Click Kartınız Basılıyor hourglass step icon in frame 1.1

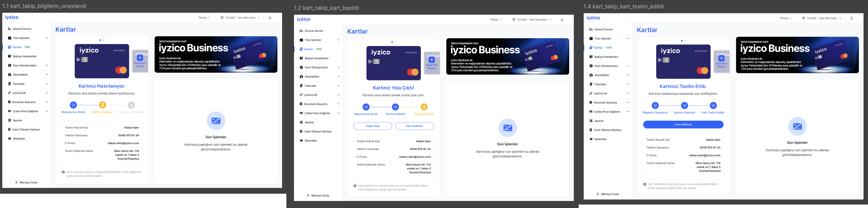[x=103, y=105]
